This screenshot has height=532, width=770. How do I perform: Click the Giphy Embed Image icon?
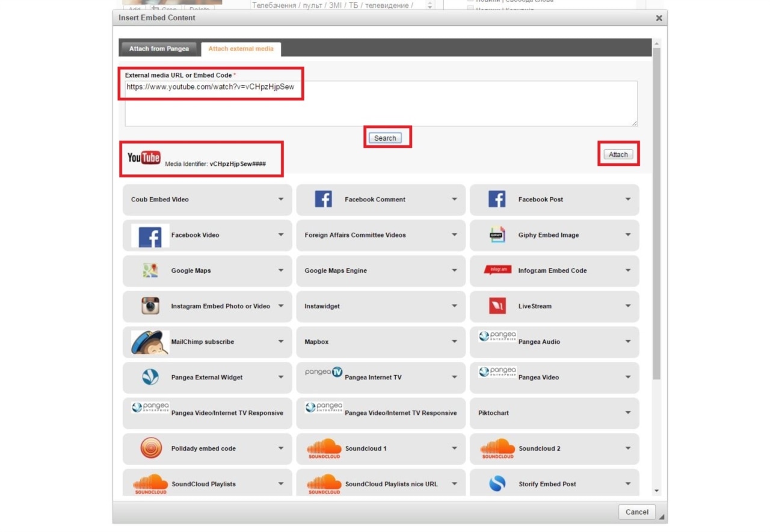pyautogui.click(x=497, y=235)
